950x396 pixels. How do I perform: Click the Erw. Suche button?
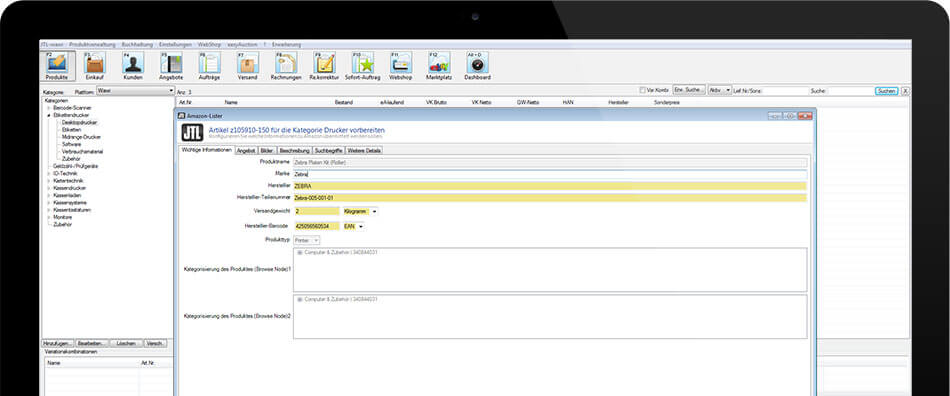(689, 91)
